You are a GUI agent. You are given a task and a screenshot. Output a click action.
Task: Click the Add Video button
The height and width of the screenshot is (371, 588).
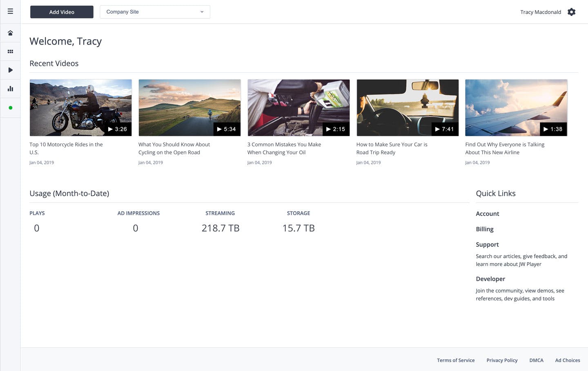click(62, 12)
